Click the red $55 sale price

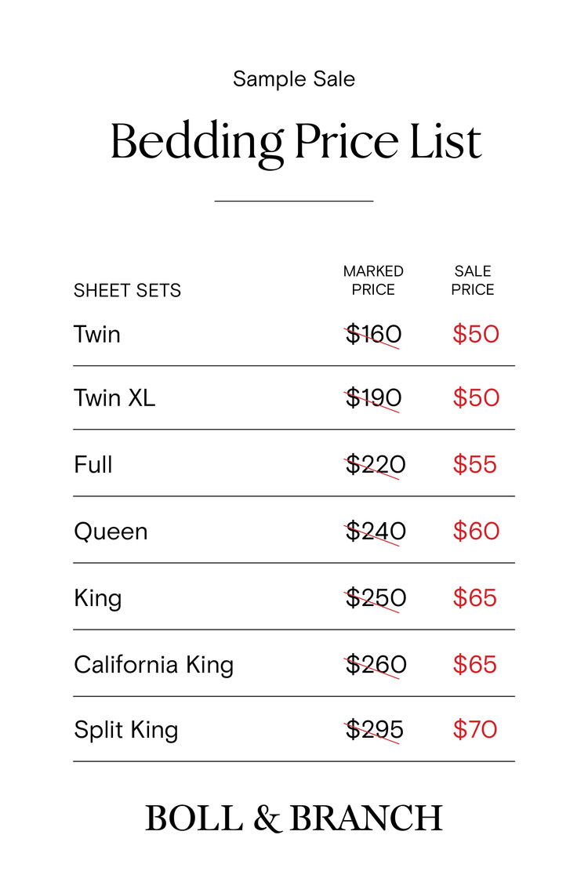pyautogui.click(x=474, y=465)
